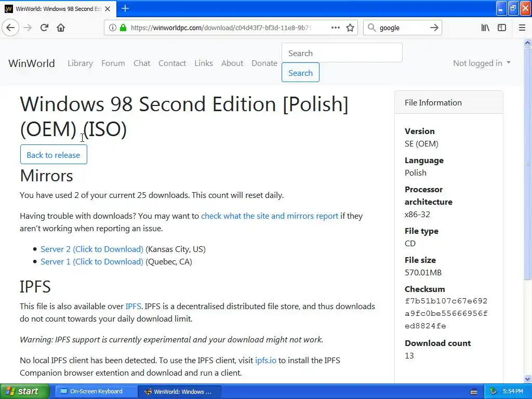Select the WinWorld Windows 98 tab
Screen dimensions: 532x399
point(58,9)
